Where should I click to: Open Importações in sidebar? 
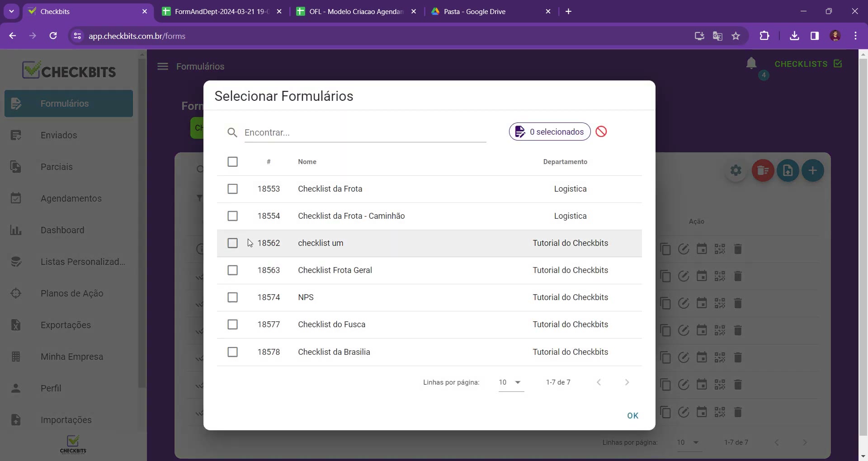click(x=69, y=420)
